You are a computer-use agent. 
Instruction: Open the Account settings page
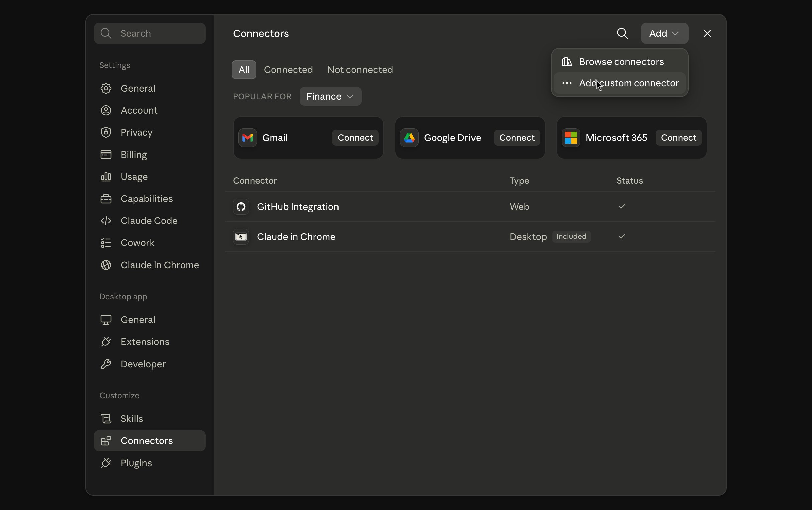pos(150,110)
